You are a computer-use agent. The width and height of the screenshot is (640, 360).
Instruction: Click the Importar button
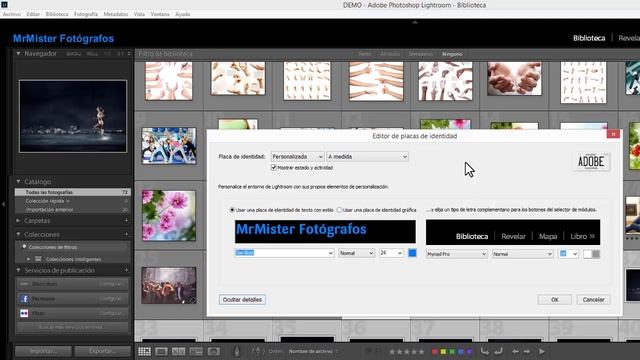click(43, 351)
